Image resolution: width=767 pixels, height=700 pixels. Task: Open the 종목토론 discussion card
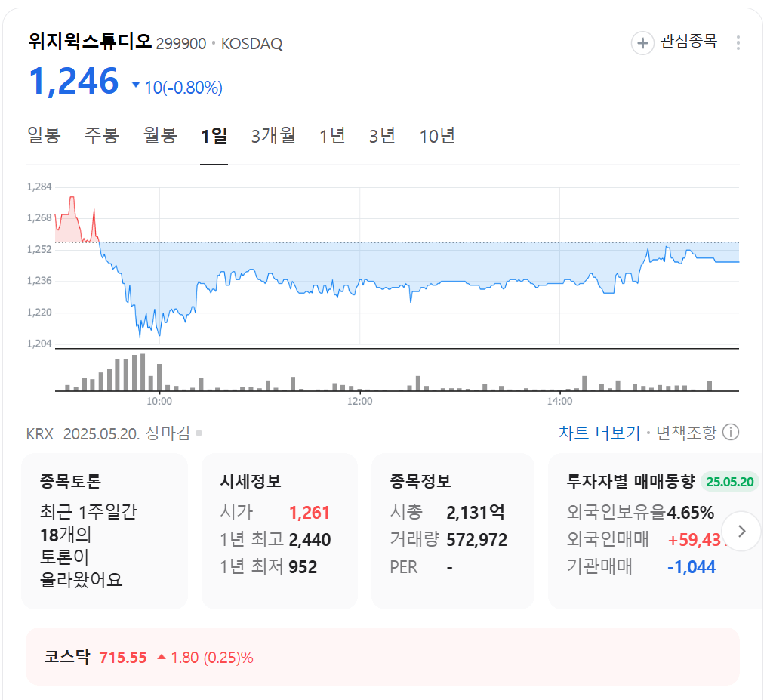pyautogui.click(x=104, y=532)
